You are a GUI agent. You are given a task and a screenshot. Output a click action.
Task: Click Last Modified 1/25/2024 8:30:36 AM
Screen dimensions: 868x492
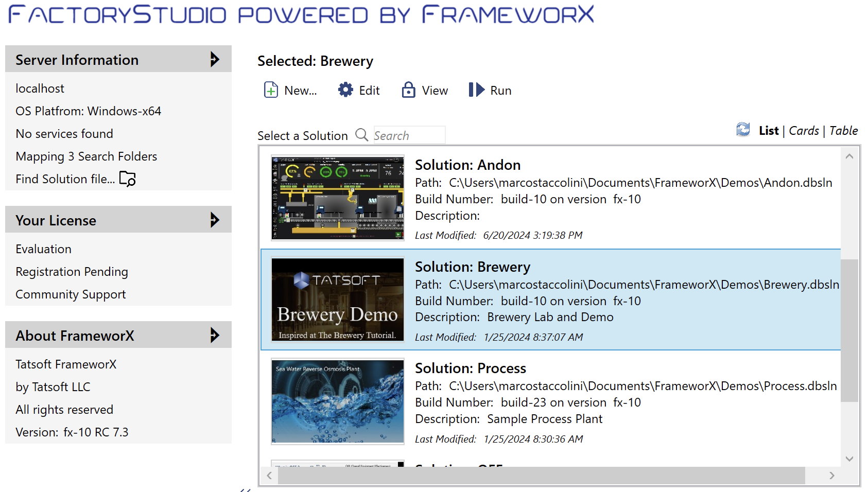pos(499,439)
